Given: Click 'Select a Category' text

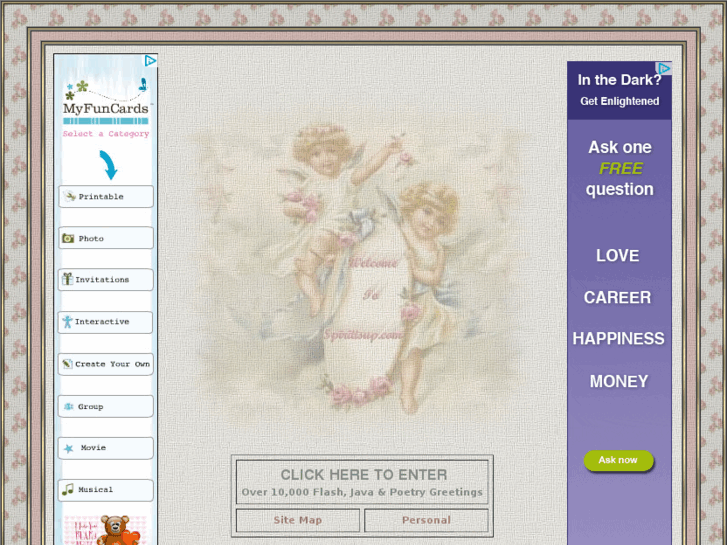Looking at the screenshot, I should [106, 134].
